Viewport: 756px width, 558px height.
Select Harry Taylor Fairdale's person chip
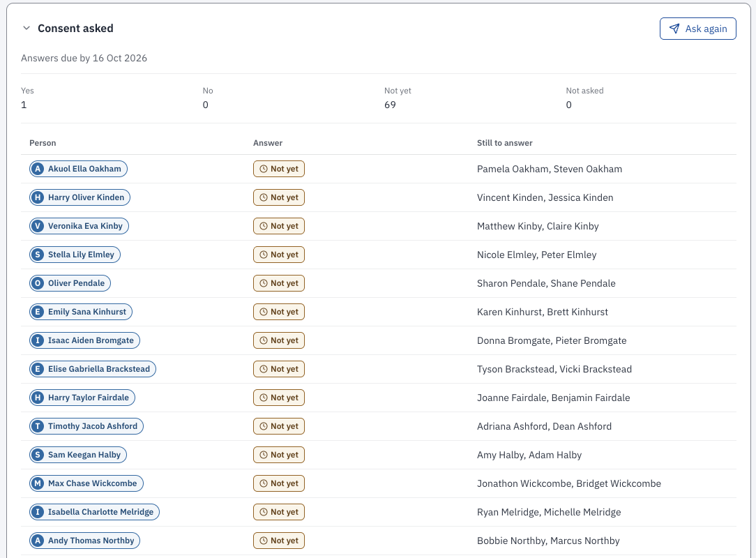pos(82,398)
